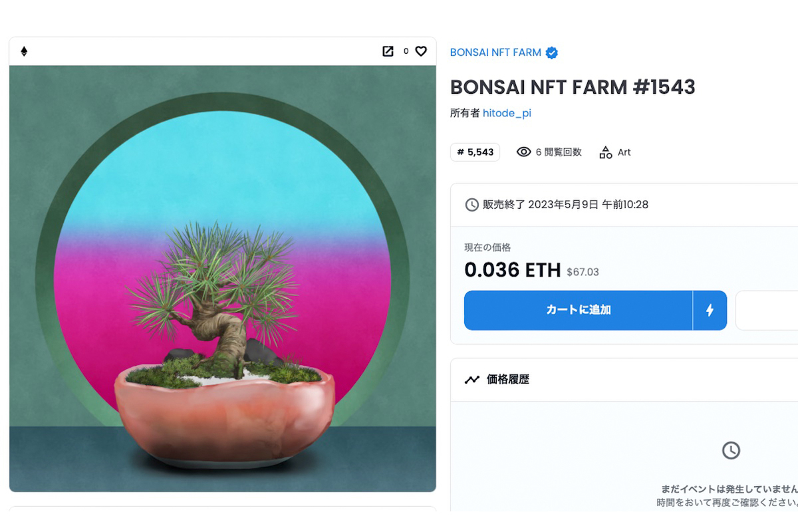Open the artwork externally via the share icon
Viewport: 798px width, 532px height.
pos(388,51)
